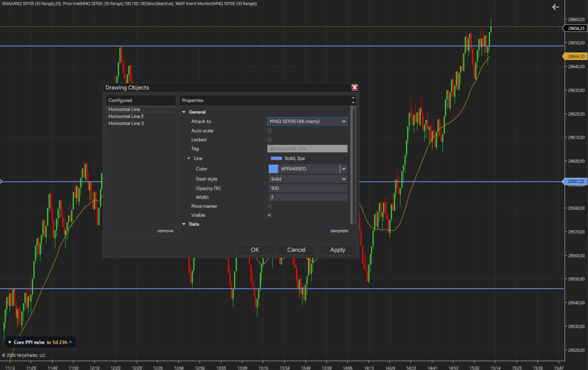Click the 29656,25 current price label
Viewport: 588px width, 370px height.
[576, 28]
